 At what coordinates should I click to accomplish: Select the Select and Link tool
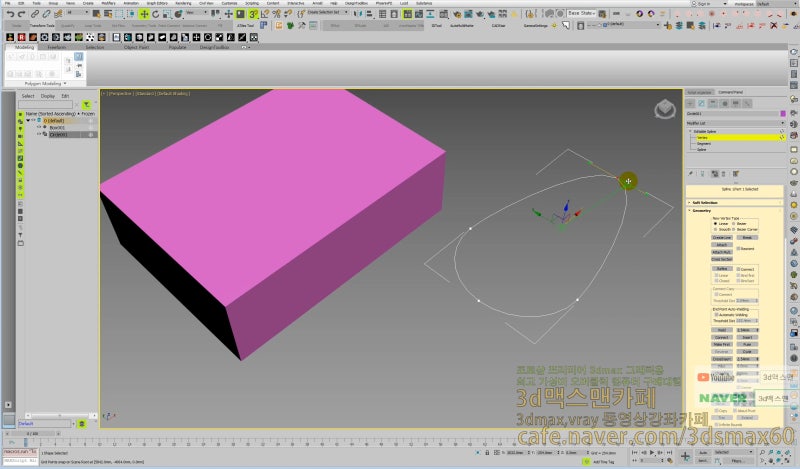click(x=35, y=14)
